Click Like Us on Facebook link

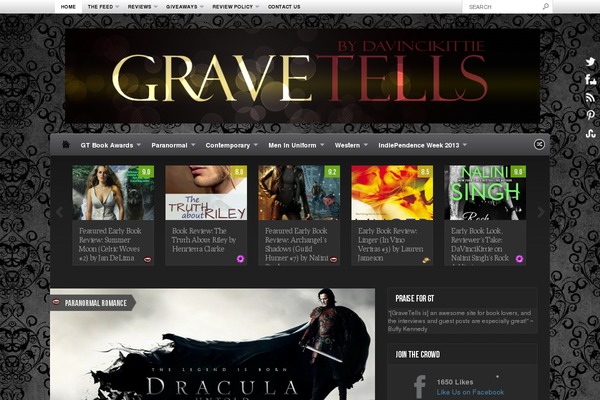pyautogui.click(x=470, y=392)
